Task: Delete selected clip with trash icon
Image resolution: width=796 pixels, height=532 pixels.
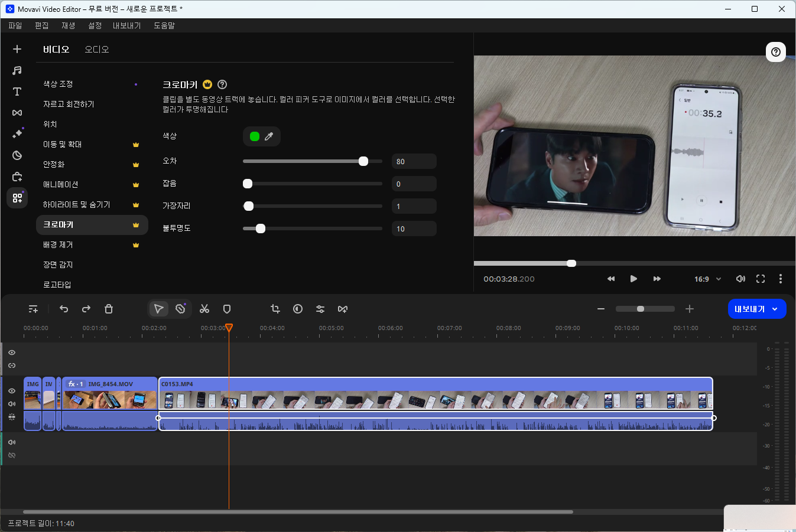Action: 109,309
